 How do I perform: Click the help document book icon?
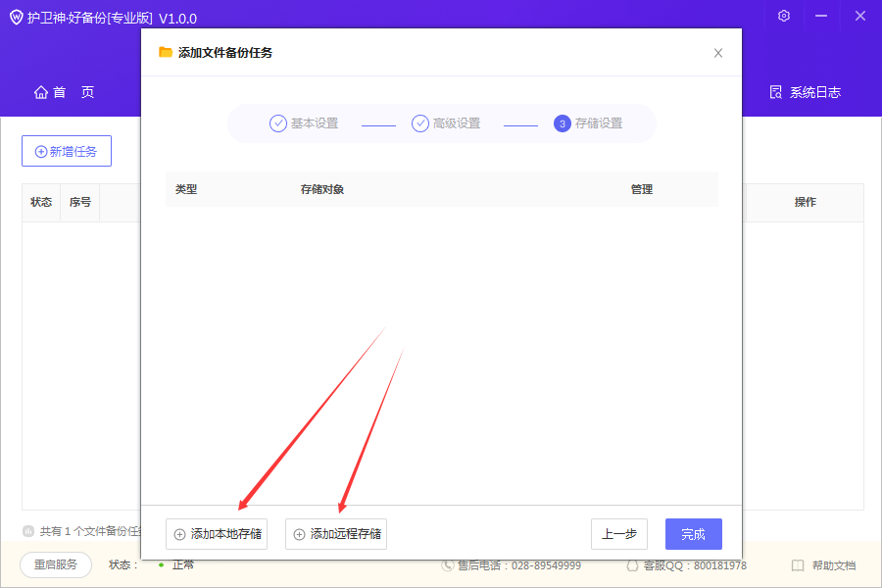798,565
